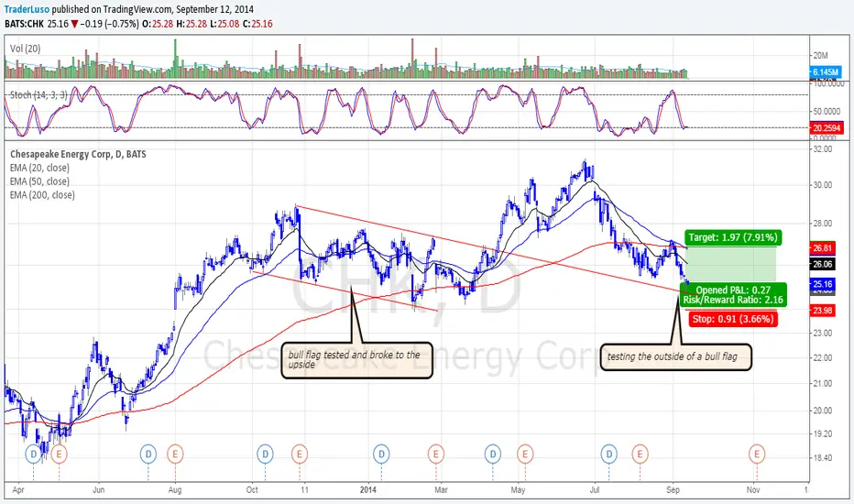854x504 pixels.
Task: Click the red Stop: 0.91 (3.66%) label
Action: [x=733, y=319]
